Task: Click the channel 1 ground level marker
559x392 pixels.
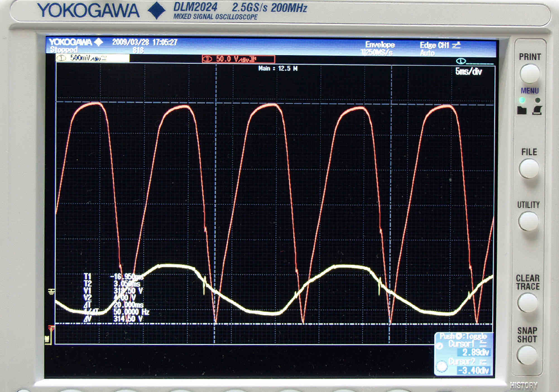Action: click(x=51, y=292)
